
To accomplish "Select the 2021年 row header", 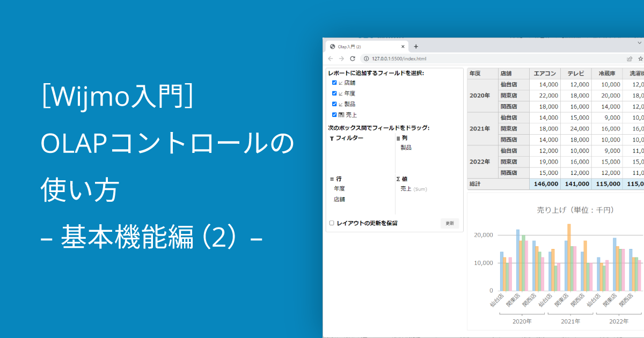I will (482, 129).
